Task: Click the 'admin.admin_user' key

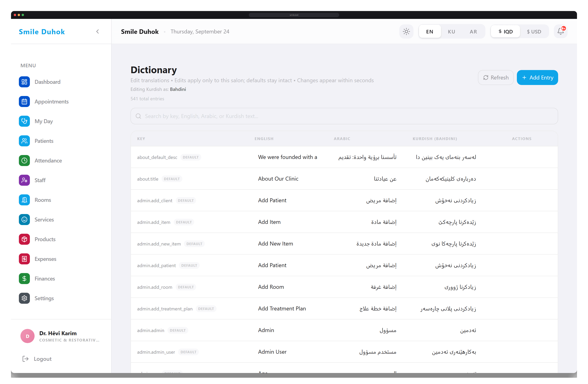Action: point(156,352)
